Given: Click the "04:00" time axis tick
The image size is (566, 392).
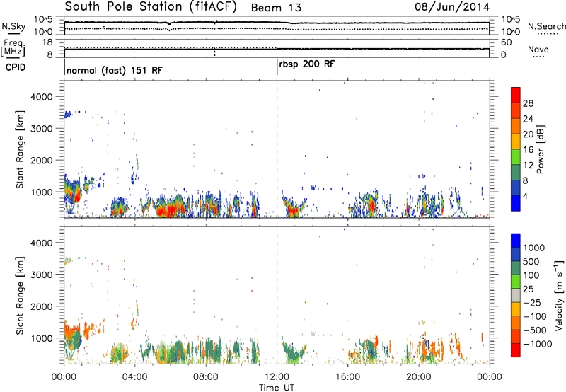Looking at the screenshot, I should 134,377.
